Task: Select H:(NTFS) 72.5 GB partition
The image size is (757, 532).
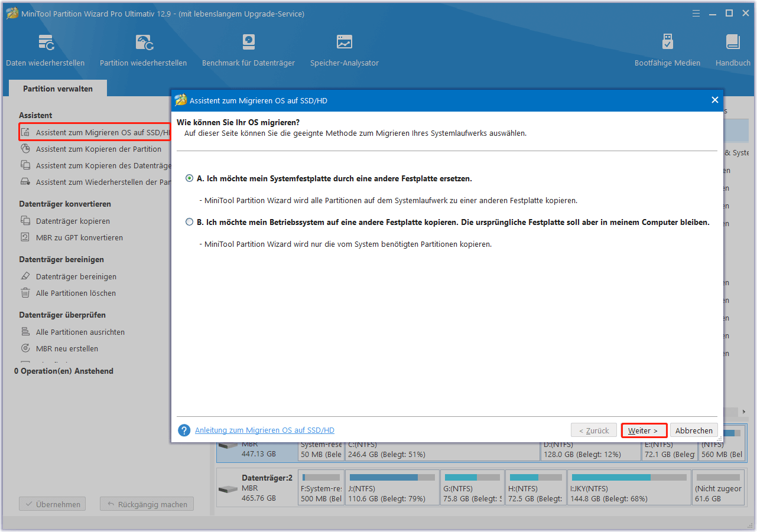Action: [x=536, y=488]
